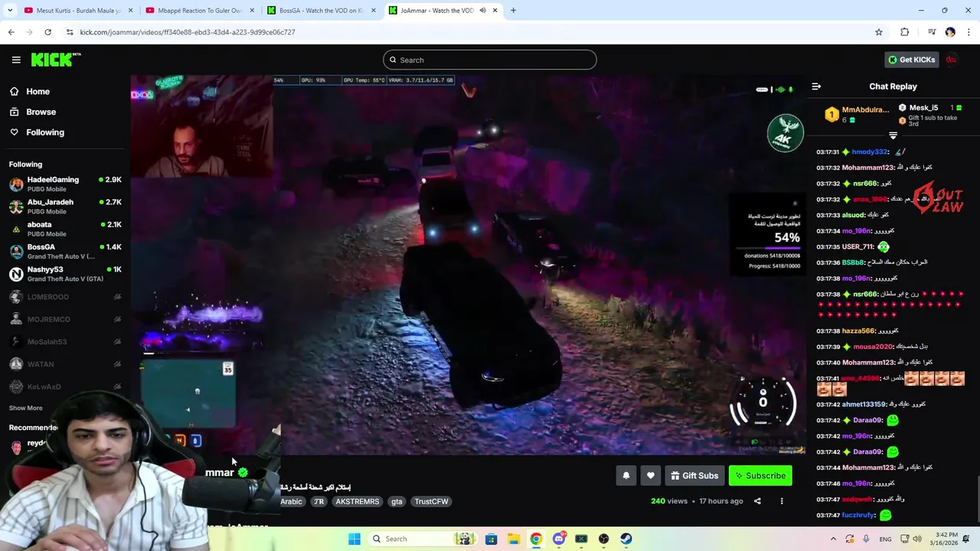This screenshot has width=980, height=551.
Task: Open Chrome three-dot menu
Action: (969, 32)
